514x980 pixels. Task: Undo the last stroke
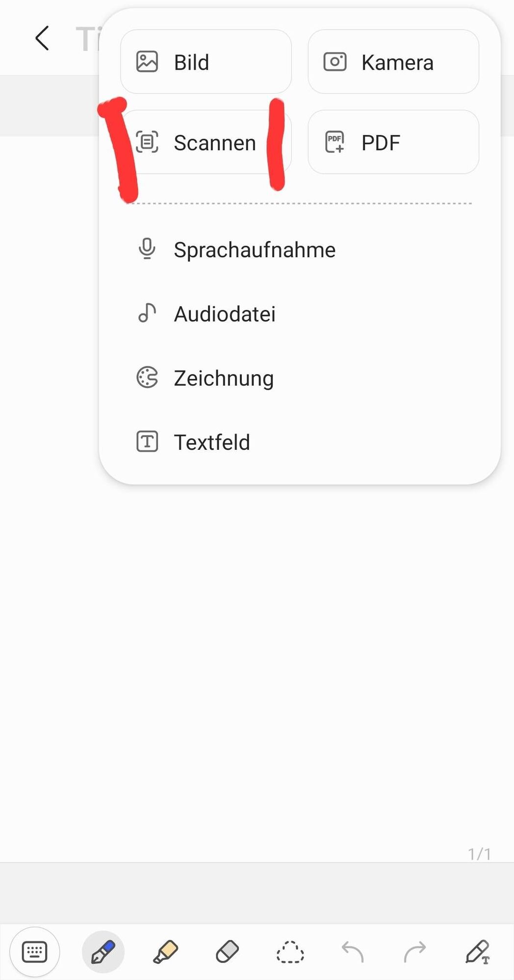(352, 952)
